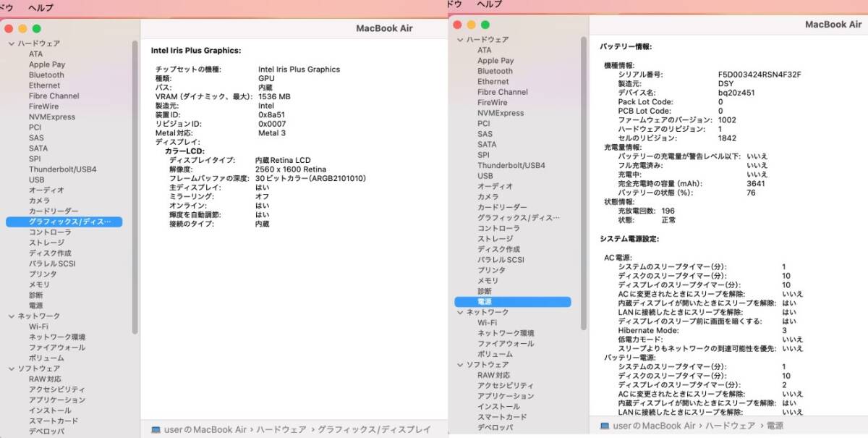Click userのMacBook Air in graphics window path bar
This screenshot has height=438, width=868.
[206, 429]
